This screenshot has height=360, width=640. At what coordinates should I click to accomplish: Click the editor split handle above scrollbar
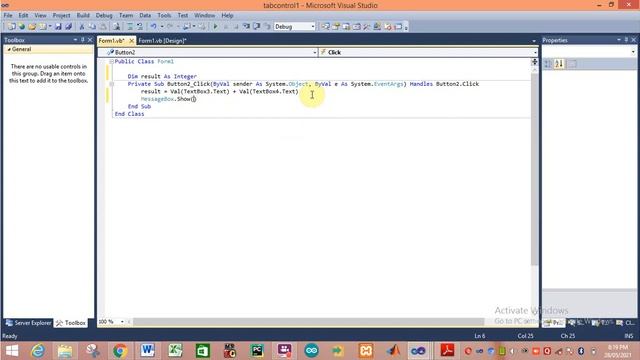click(x=534, y=62)
